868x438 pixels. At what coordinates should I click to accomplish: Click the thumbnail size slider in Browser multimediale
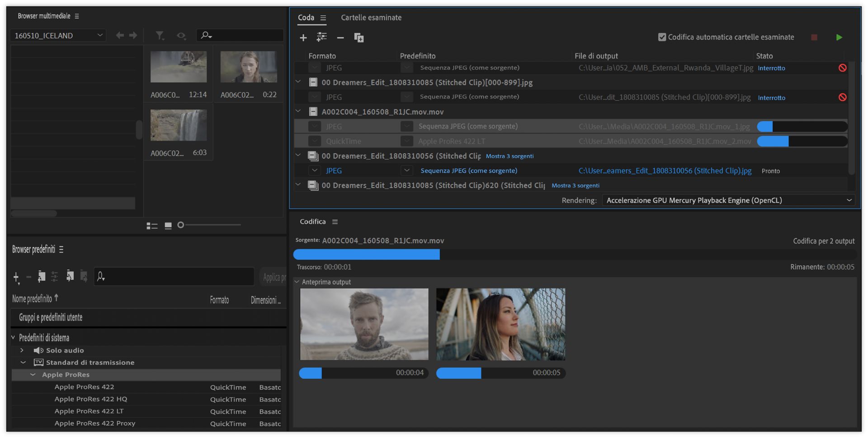(181, 225)
